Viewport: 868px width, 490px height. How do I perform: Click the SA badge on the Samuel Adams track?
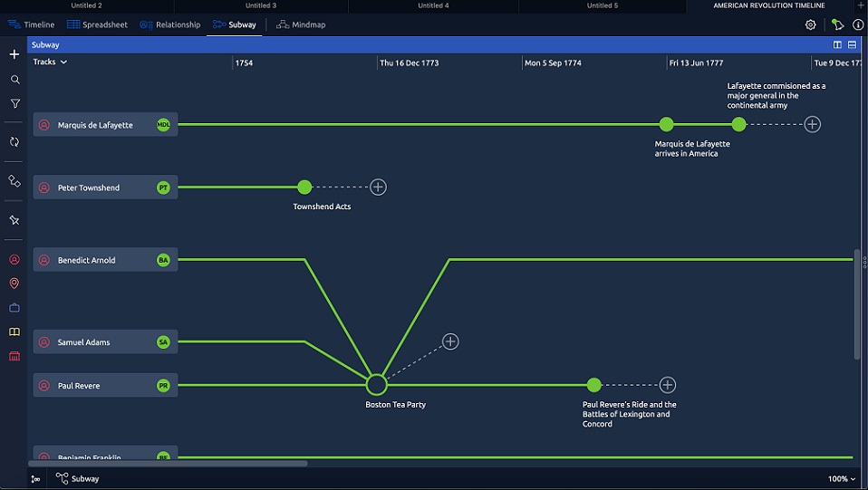coord(163,342)
